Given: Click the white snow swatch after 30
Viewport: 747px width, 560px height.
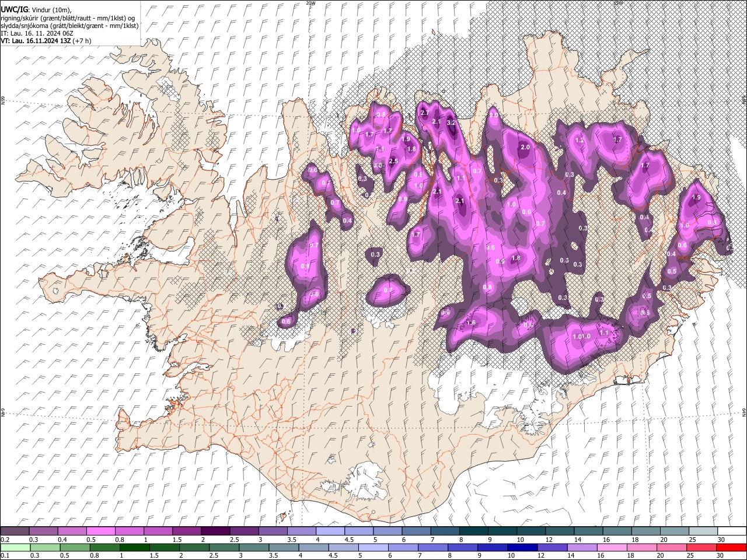Looking at the screenshot, I should click(732, 531).
